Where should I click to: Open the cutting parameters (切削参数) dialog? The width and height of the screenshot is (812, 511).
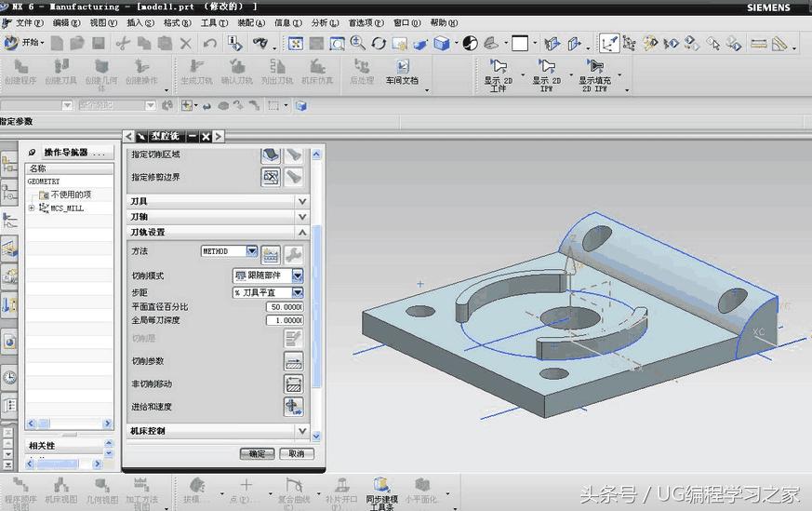pos(293,361)
